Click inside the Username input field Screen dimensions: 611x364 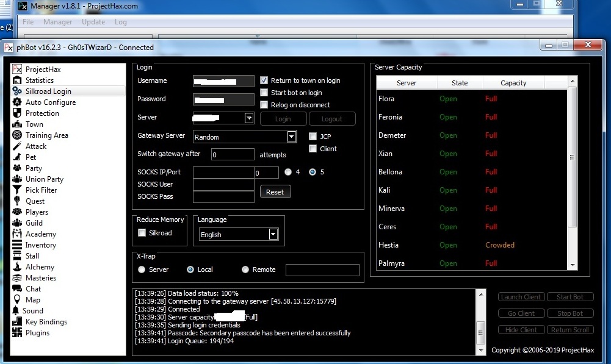223,80
